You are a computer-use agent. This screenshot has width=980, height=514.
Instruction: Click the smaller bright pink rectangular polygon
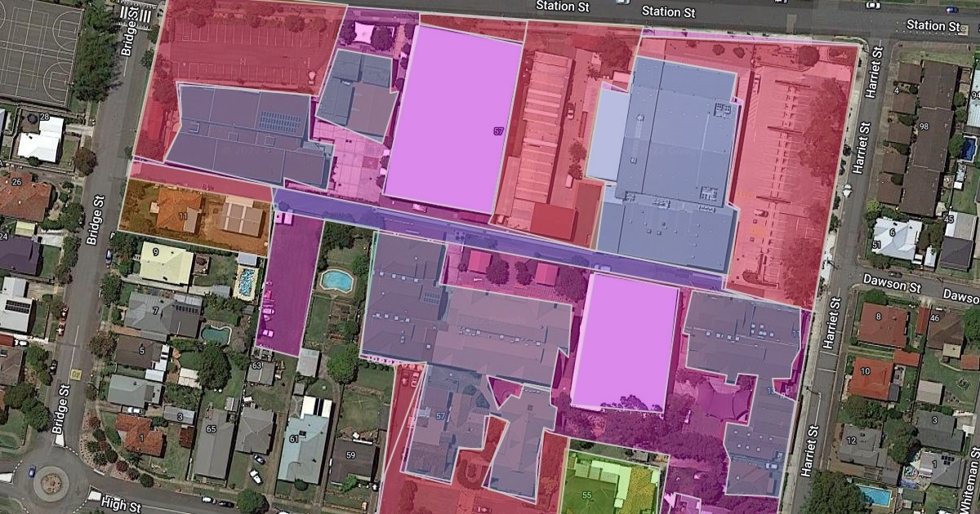click(x=626, y=341)
